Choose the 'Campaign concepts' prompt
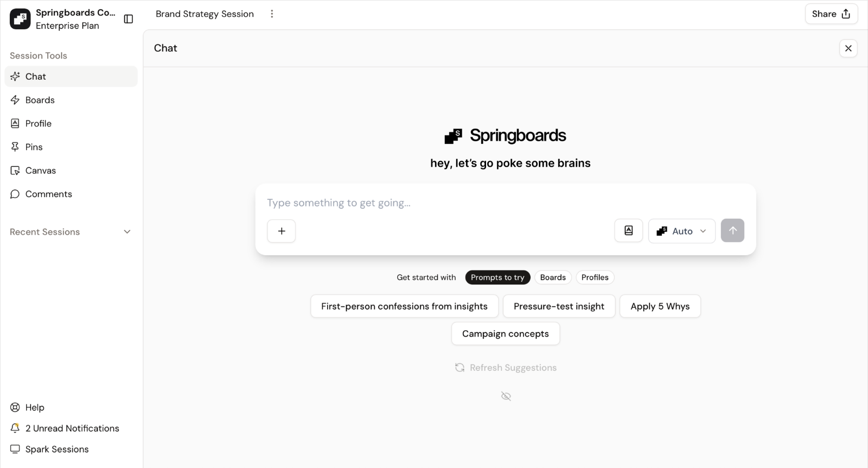Image resolution: width=868 pixels, height=468 pixels. coord(505,334)
